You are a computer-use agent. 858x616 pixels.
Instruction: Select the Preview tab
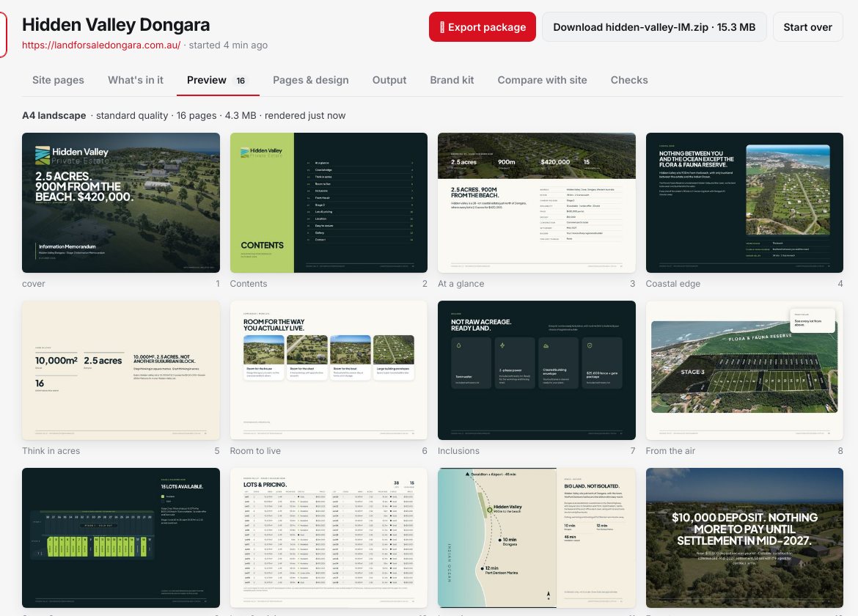tap(217, 80)
